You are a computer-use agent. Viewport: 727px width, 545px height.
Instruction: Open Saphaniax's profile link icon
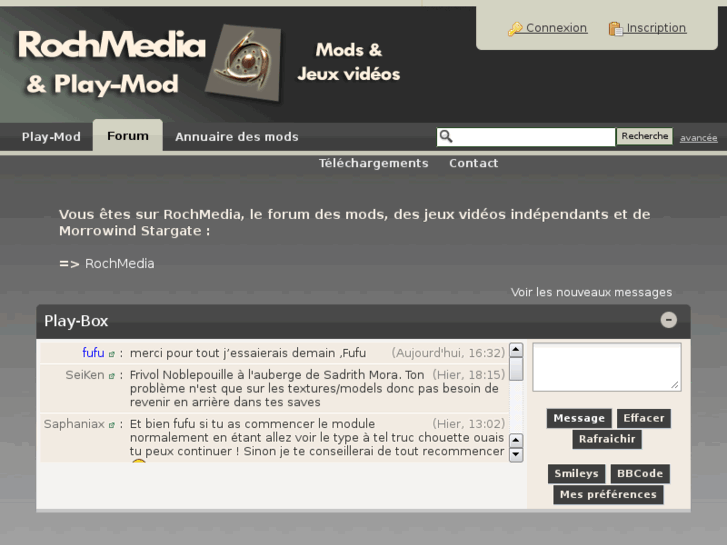[111, 425]
